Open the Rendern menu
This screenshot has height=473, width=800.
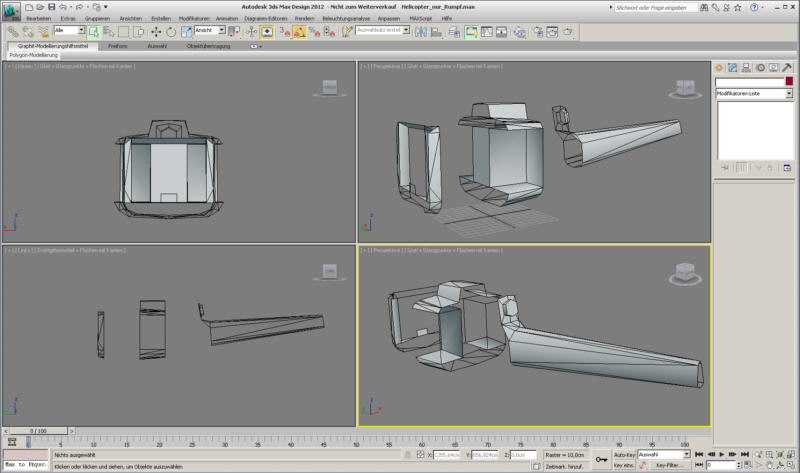click(304, 19)
